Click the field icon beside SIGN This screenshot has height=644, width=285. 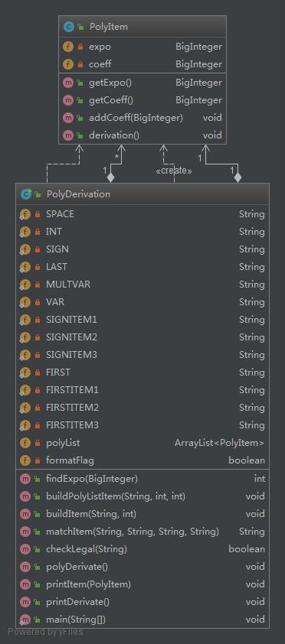(25, 249)
